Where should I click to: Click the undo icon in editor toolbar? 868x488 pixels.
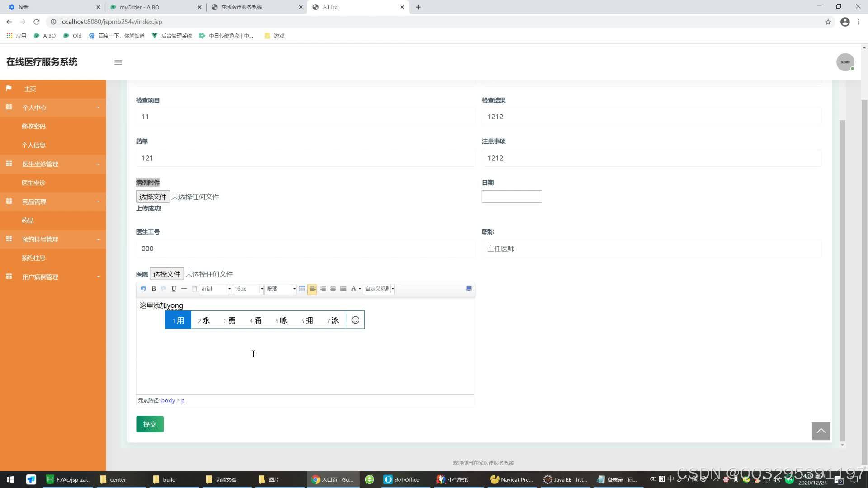coord(143,289)
